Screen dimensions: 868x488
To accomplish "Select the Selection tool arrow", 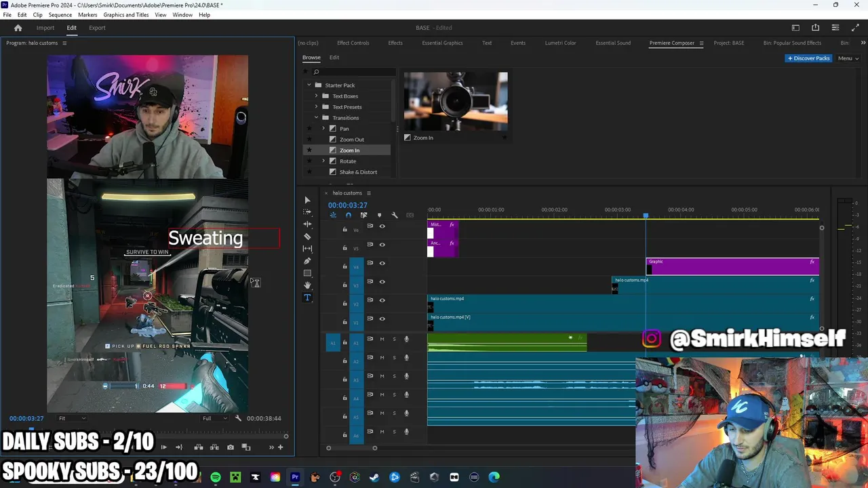I will (307, 200).
